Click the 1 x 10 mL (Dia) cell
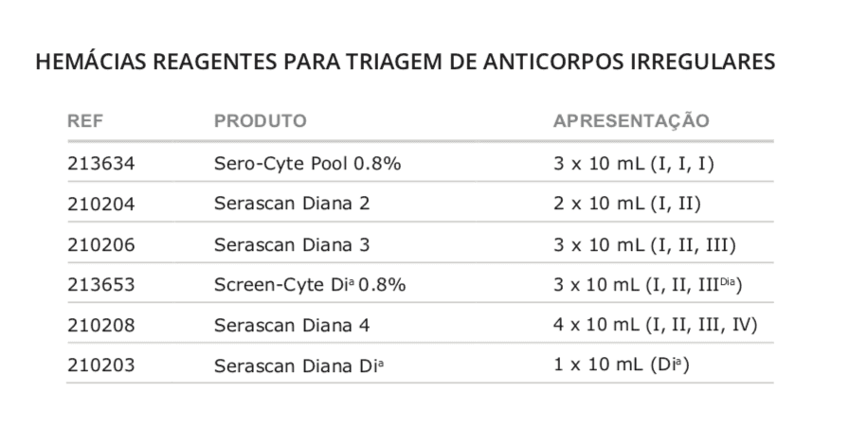 tap(622, 365)
